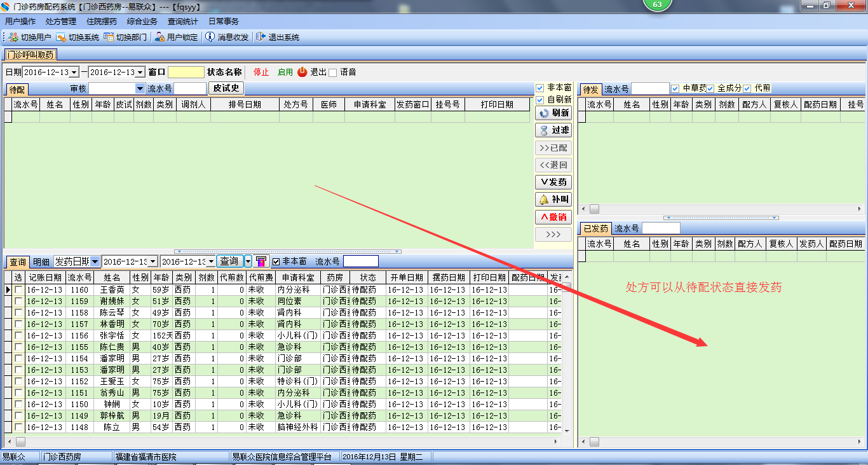Click the 切换部门 (switch department) toolbar icon
Image resolution: width=868 pixels, height=465 pixels.
[109, 38]
